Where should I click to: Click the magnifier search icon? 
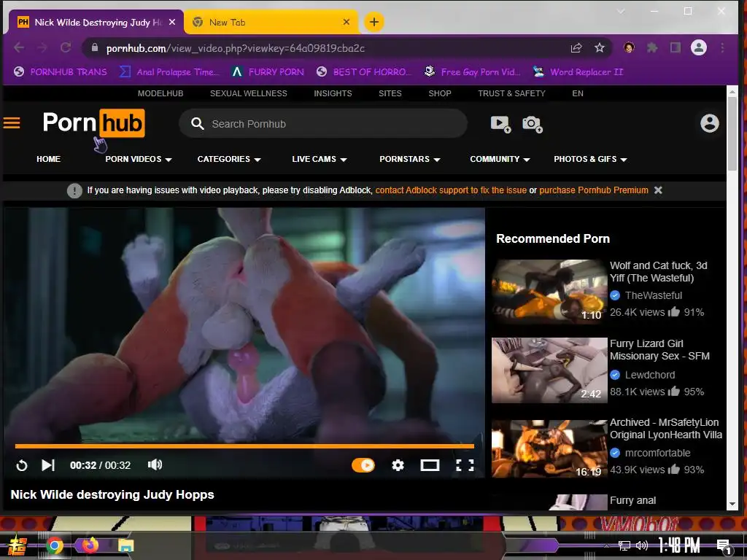coord(197,124)
